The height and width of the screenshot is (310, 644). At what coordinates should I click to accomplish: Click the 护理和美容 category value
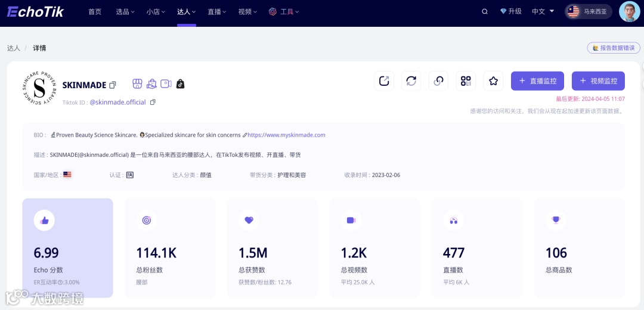pyautogui.click(x=292, y=175)
